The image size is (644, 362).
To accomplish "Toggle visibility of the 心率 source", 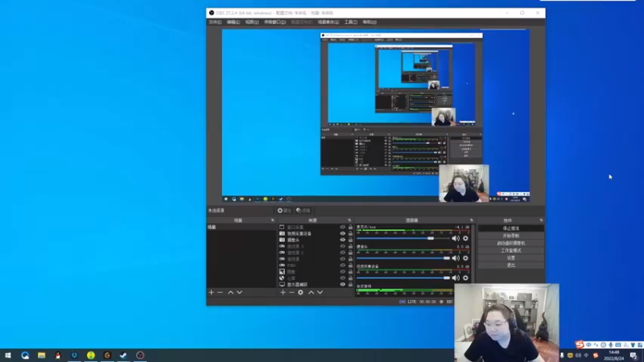I will pos(343,278).
